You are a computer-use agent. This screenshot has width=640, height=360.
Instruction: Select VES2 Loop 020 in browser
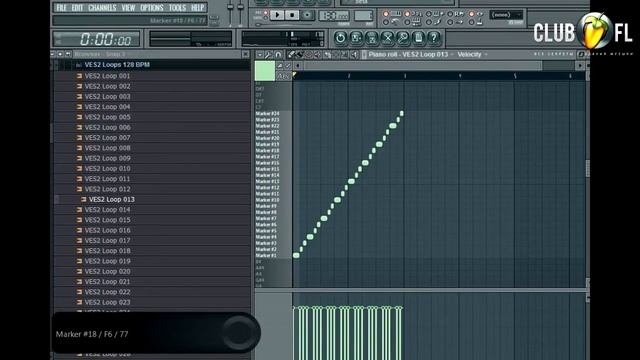click(107, 271)
